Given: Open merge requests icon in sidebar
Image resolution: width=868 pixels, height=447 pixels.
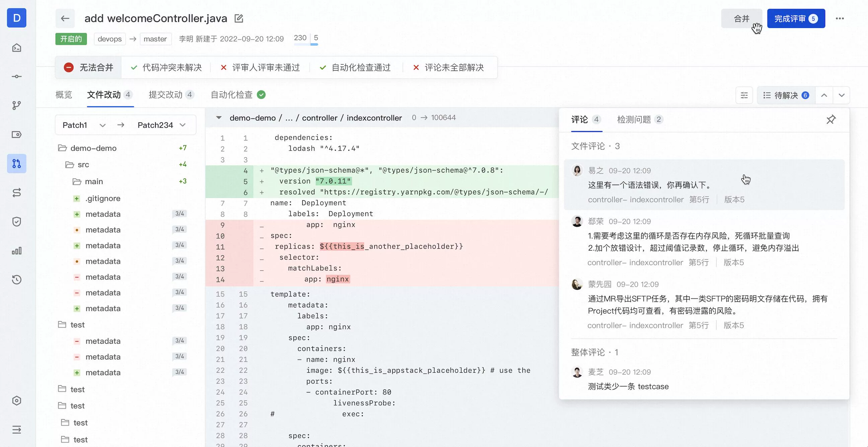Looking at the screenshot, I should [x=16, y=164].
